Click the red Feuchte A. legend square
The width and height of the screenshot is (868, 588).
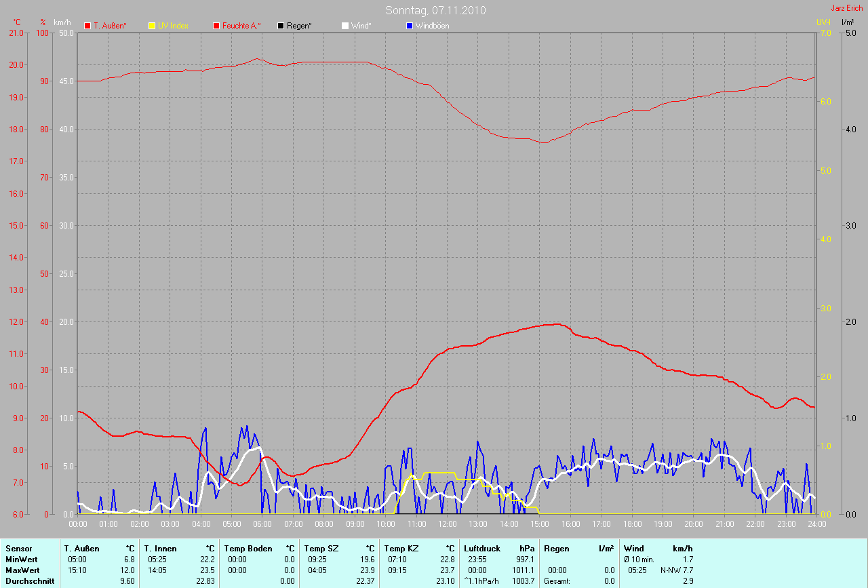(217, 26)
